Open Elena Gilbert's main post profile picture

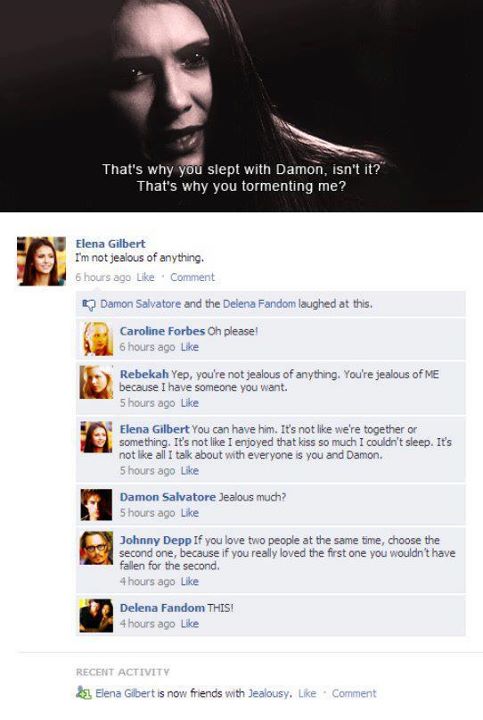click(41, 261)
